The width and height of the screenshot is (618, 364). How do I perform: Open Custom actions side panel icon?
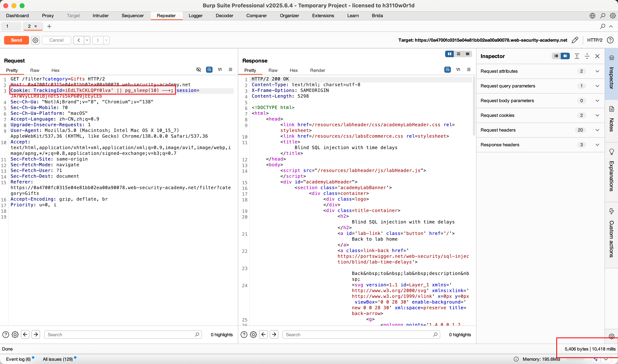611,211
